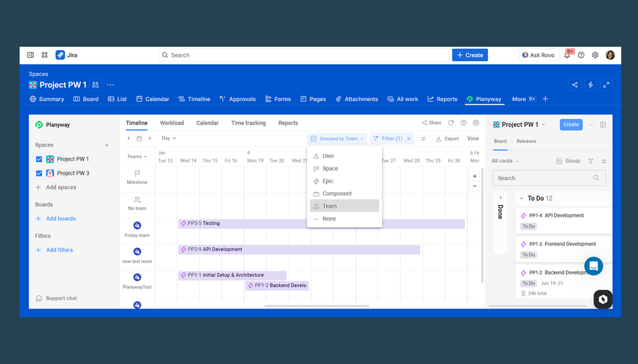
Task: Open timeline display settings sliders icon
Action: 423,139
